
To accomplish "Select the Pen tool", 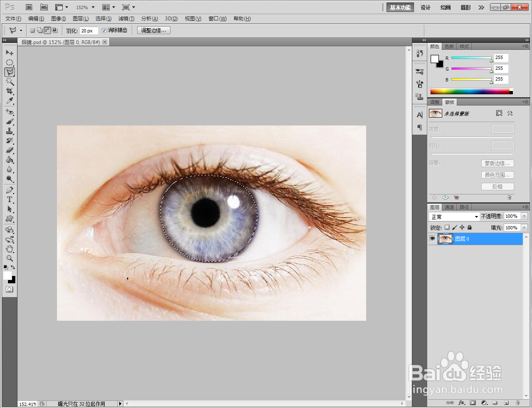I will pos(10,190).
